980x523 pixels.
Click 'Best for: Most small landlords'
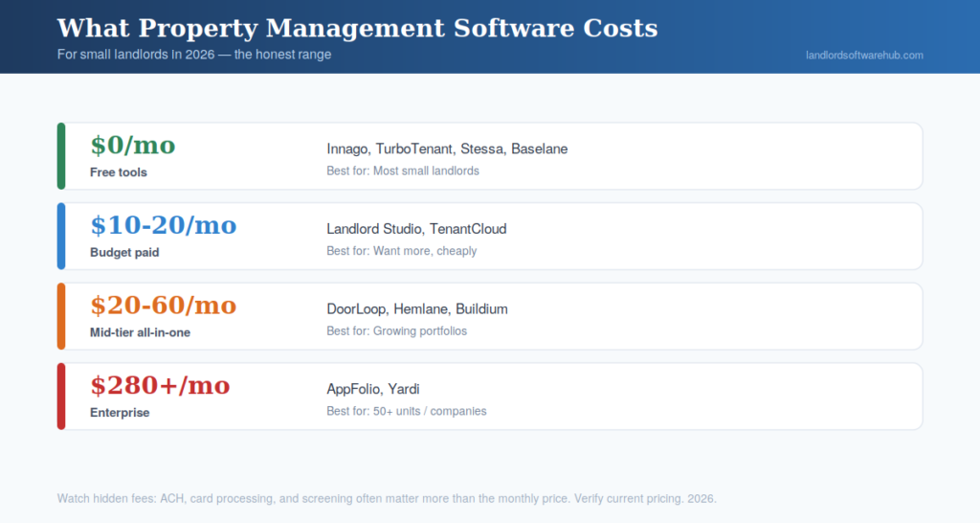pyautogui.click(x=403, y=171)
